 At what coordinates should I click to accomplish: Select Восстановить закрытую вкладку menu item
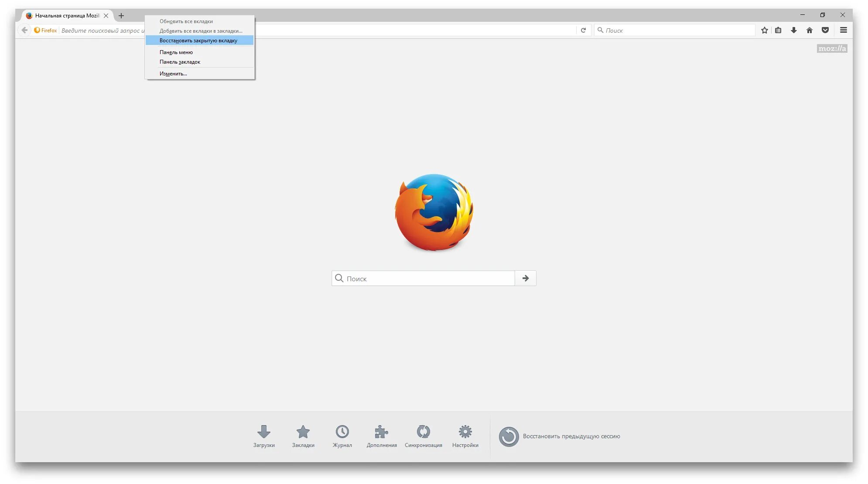click(198, 41)
